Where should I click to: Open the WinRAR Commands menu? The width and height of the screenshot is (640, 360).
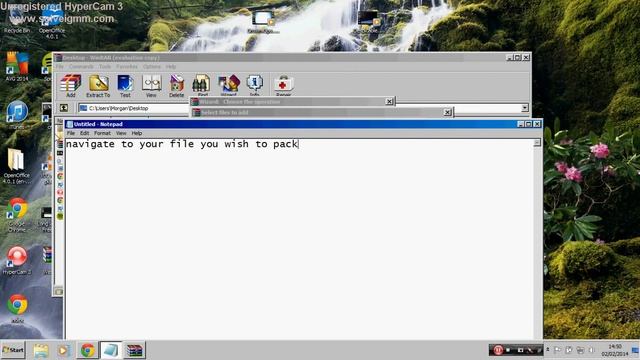click(x=81, y=67)
